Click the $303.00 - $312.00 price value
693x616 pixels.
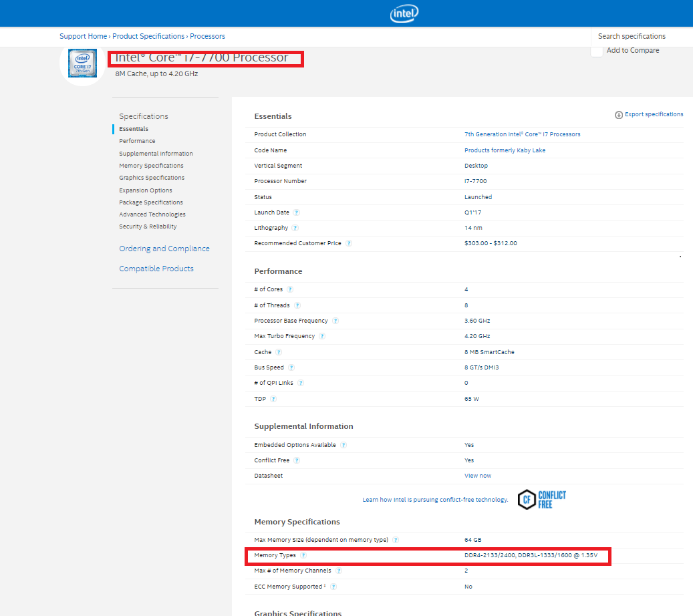pyautogui.click(x=491, y=243)
